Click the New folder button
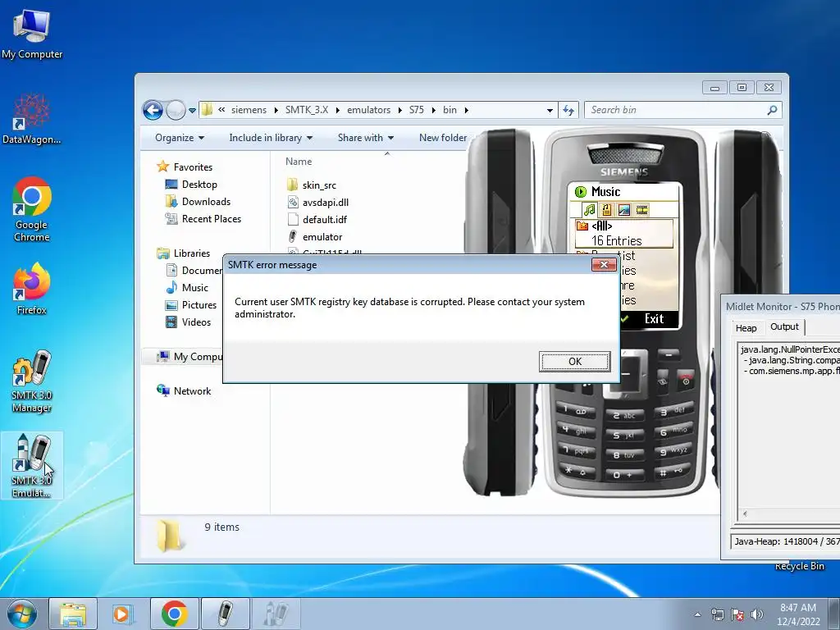Viewport: 840px width, 630px height. pyautogui.click(x=442, y=138)
